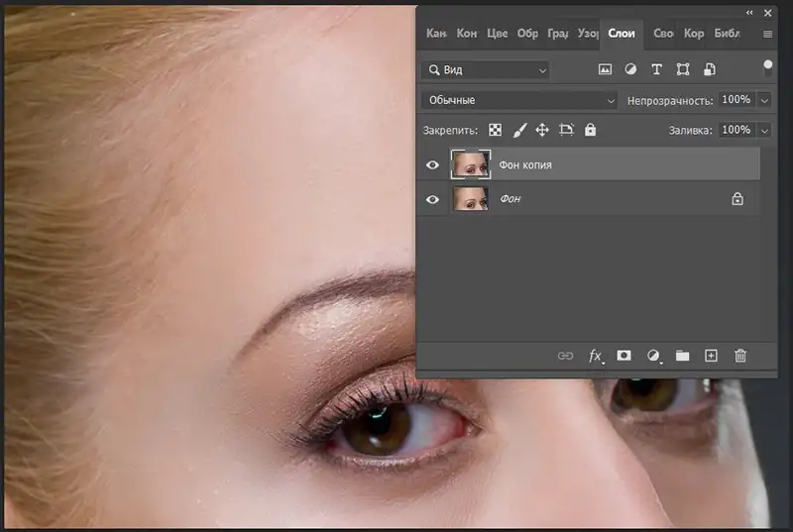
Task: Switch to the Кан (Channels) tab
Action: tap(436, 34)
